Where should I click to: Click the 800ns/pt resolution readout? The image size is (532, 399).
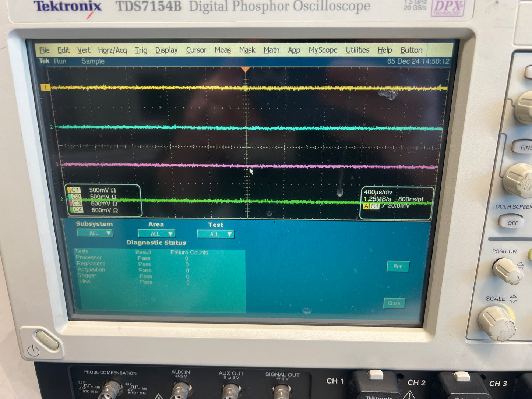pyautogui.click(x=411, y=199)
